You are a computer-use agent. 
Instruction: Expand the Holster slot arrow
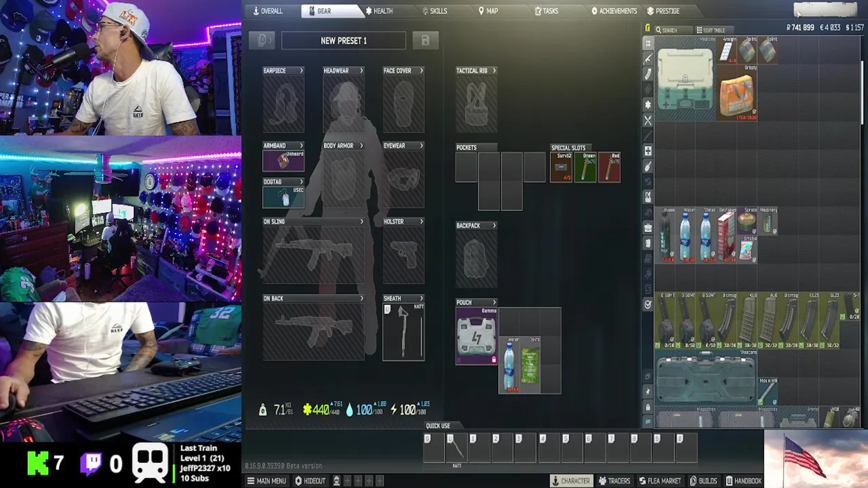(421, 222)
